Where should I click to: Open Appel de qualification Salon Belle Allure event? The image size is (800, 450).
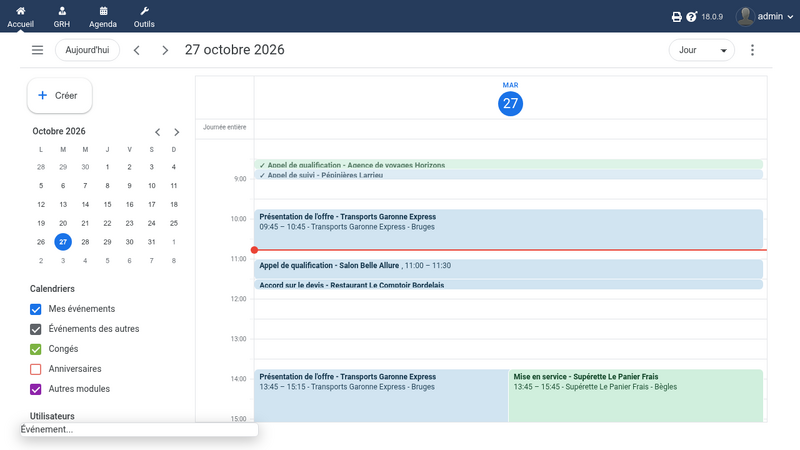pos(508,268)
